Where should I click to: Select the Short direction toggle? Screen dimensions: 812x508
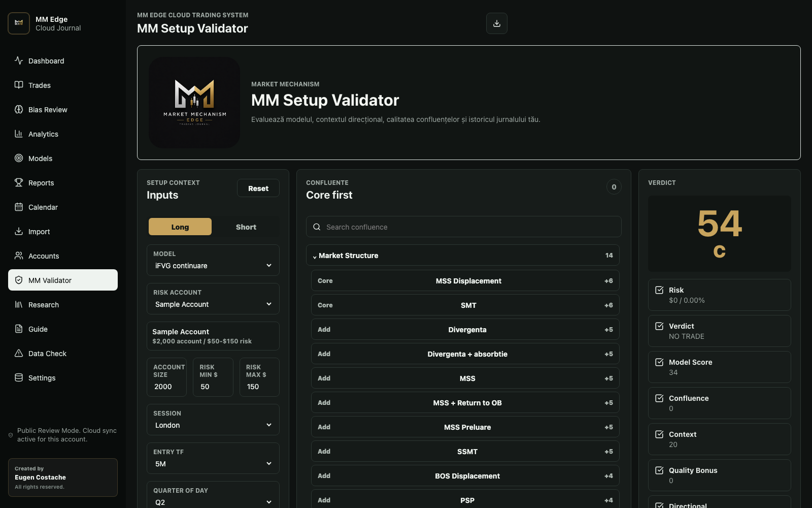coord(246,227)
